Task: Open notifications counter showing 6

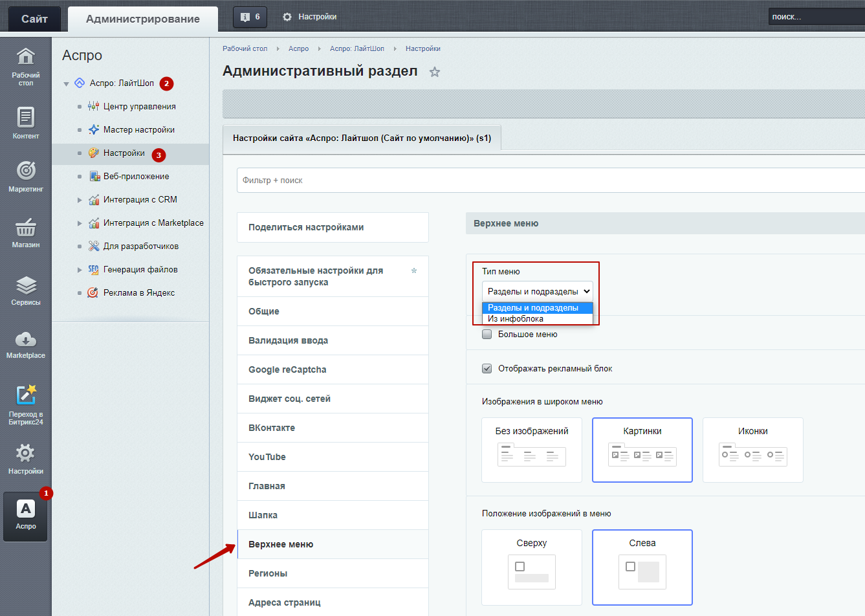Action: [250, 17]
